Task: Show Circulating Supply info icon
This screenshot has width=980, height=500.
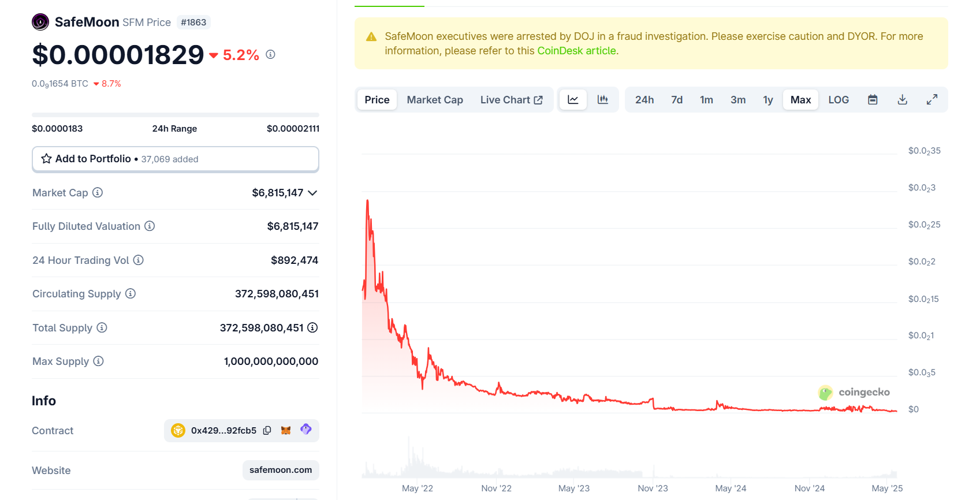Action: (x=131, y=293)
